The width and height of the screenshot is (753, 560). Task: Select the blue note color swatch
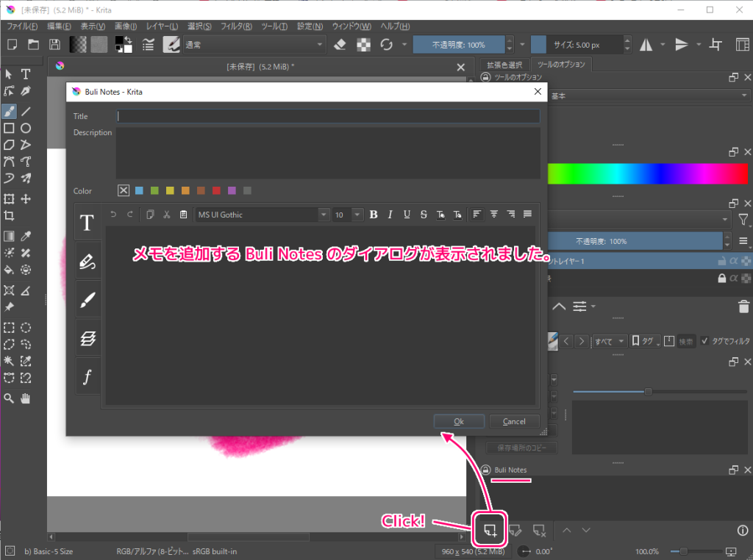click(139, 190)
